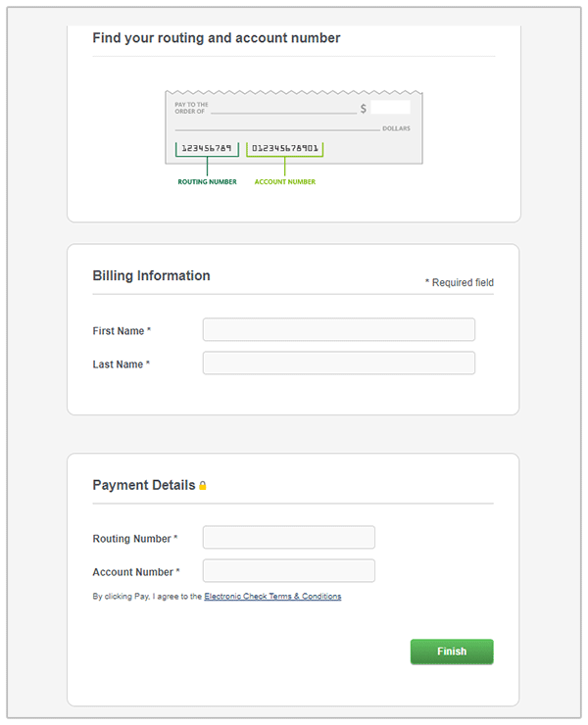Image resolution: width=588 pixels, height=725 pixels.
Task: Click the "First Name *" label
Action: pyautogui.click(x=122, y=331)
